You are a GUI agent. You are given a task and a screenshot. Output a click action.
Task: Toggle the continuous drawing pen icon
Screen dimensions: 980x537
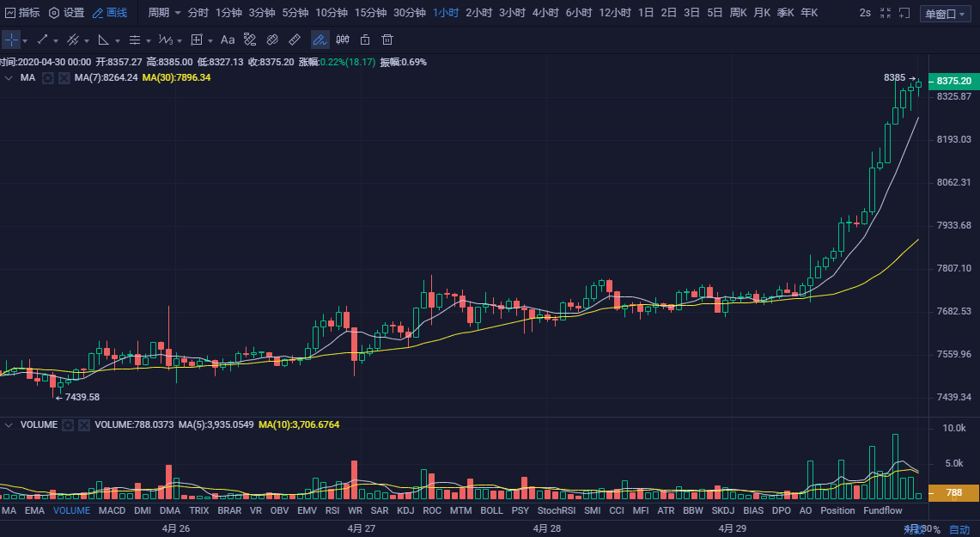click(x=320, y=40)
